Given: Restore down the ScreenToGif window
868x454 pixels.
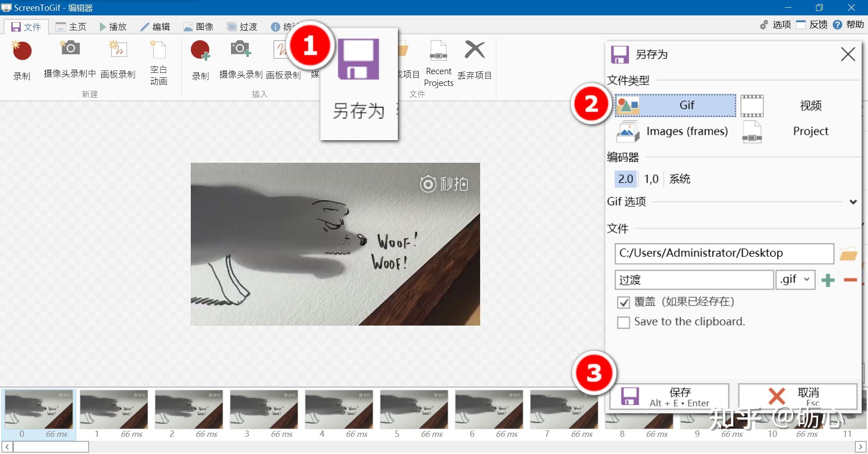Looking at the screenshot, I should coord(819,8).
